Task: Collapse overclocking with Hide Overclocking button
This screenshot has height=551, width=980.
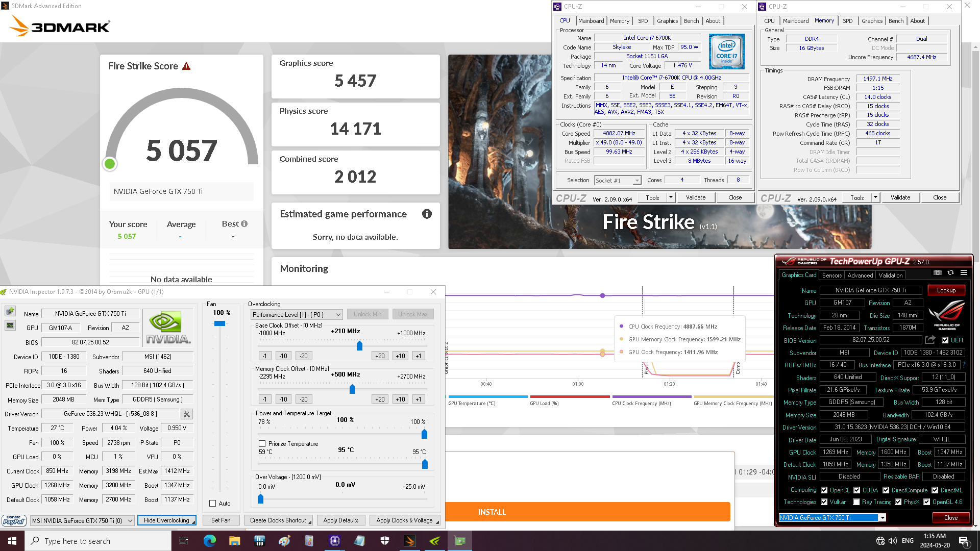Action: (167, 520)
